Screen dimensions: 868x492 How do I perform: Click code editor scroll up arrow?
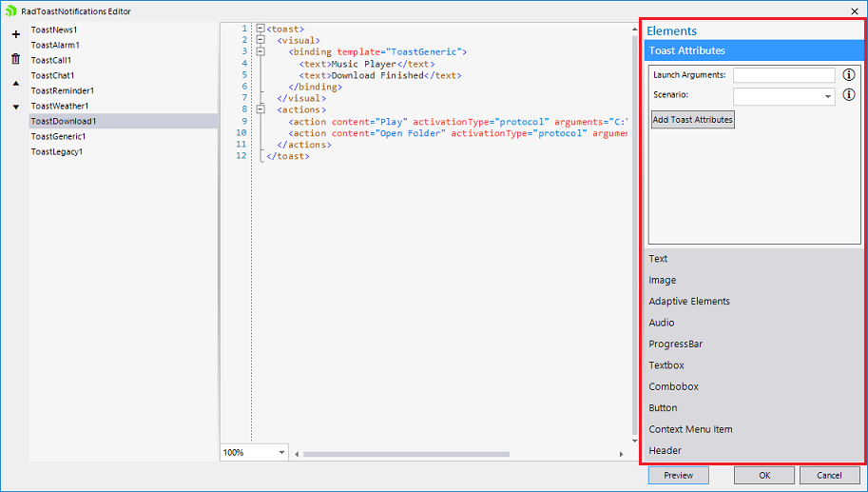(634, 29)
